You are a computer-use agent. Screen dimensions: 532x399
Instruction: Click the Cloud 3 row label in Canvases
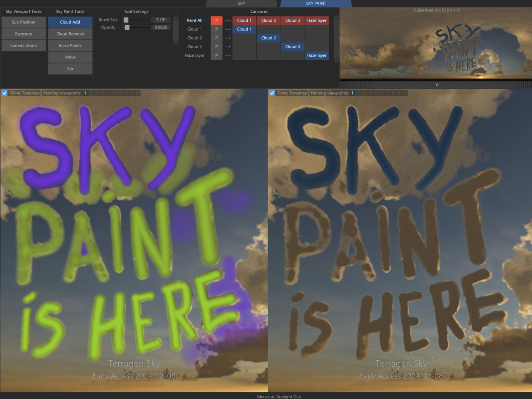point(195,47)
